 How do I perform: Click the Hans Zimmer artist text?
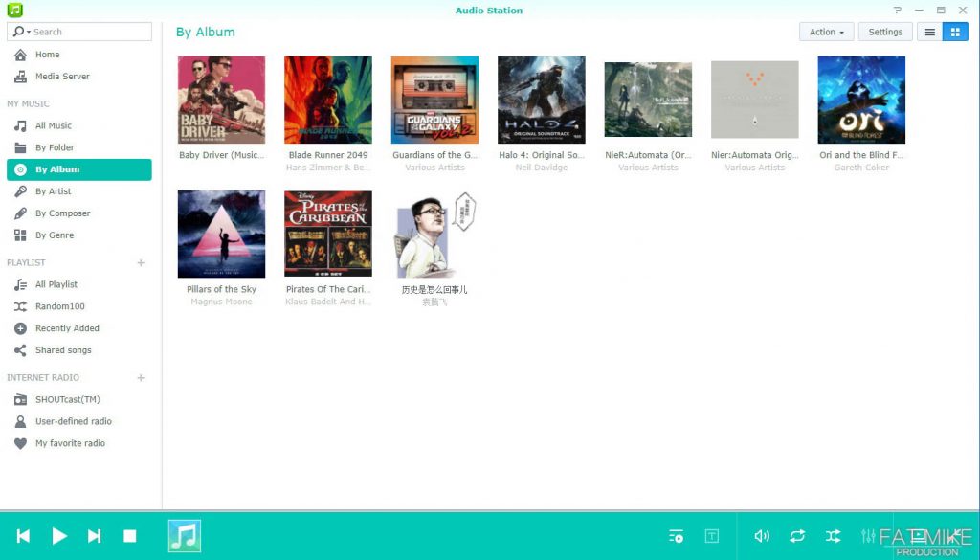coord(328,168)
